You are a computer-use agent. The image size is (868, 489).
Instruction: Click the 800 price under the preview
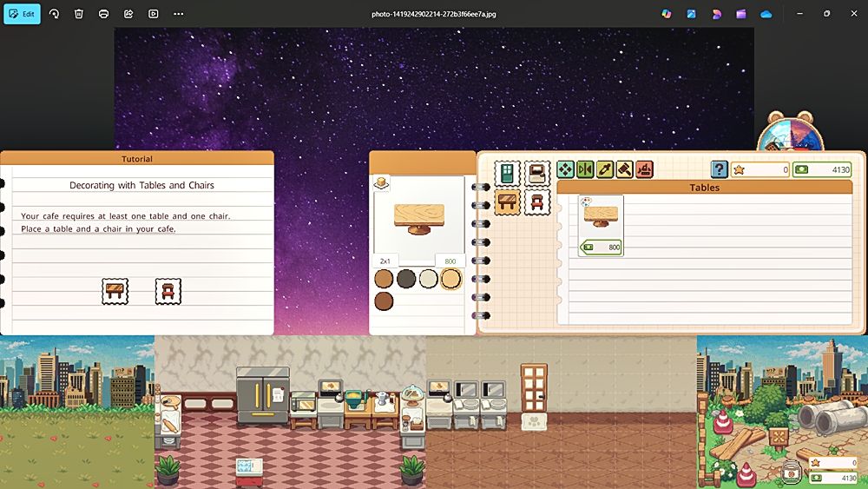(x=450, y=261)
